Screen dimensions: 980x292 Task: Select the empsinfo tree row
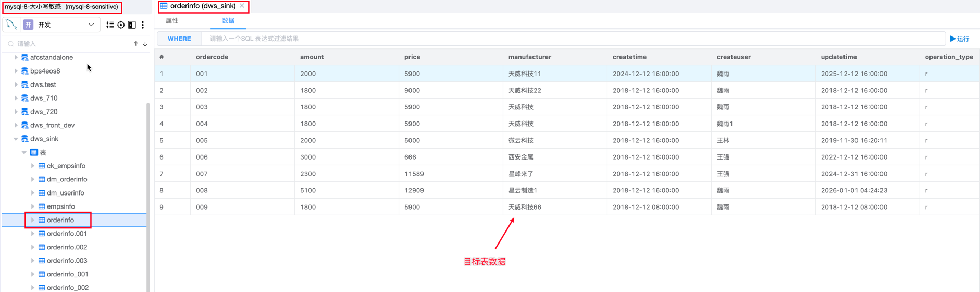pos(75,206)
